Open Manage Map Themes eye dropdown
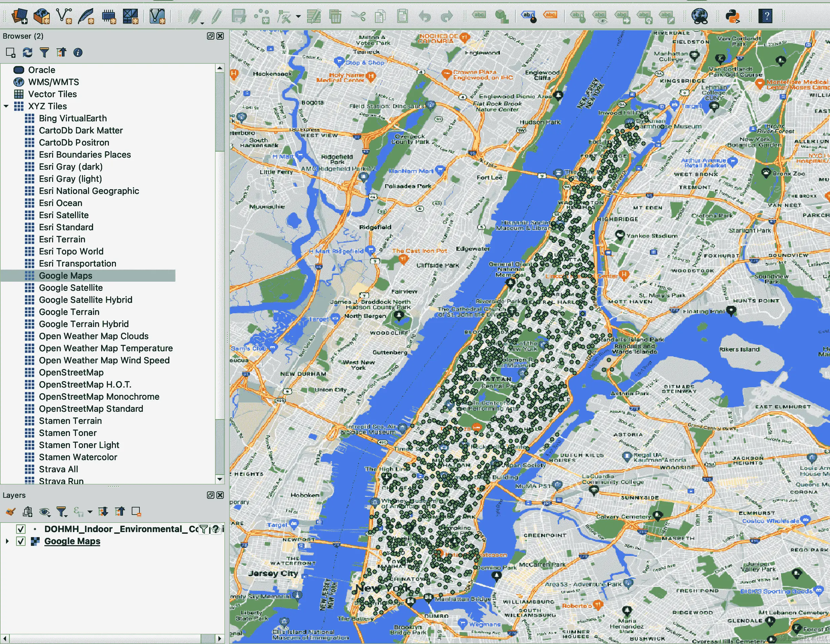 click(x=45, y=512)
